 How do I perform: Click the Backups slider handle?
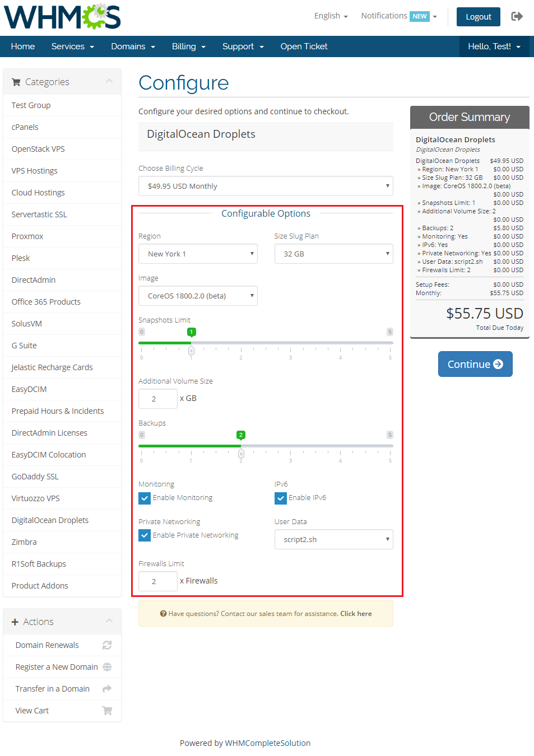241,454
